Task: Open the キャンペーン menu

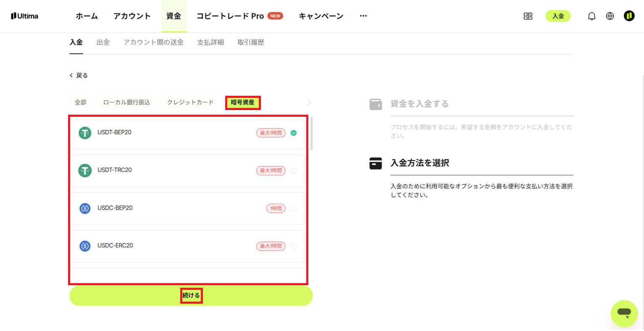Action: tap(321, 16)
